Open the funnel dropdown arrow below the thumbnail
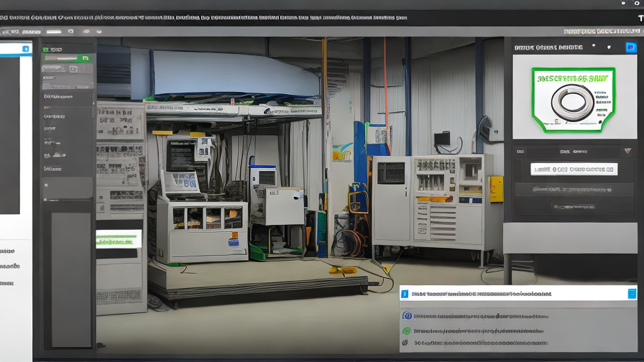The image size is (644, 362). point(627,151)
